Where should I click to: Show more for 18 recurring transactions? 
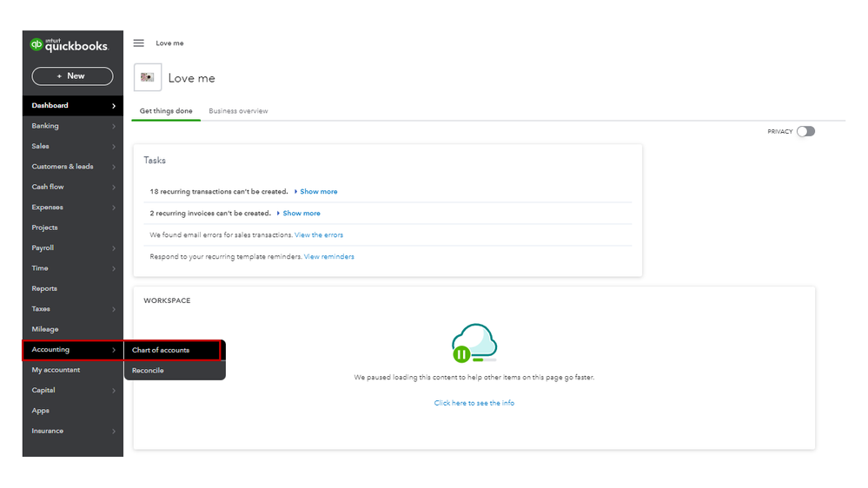coord(318,191)
